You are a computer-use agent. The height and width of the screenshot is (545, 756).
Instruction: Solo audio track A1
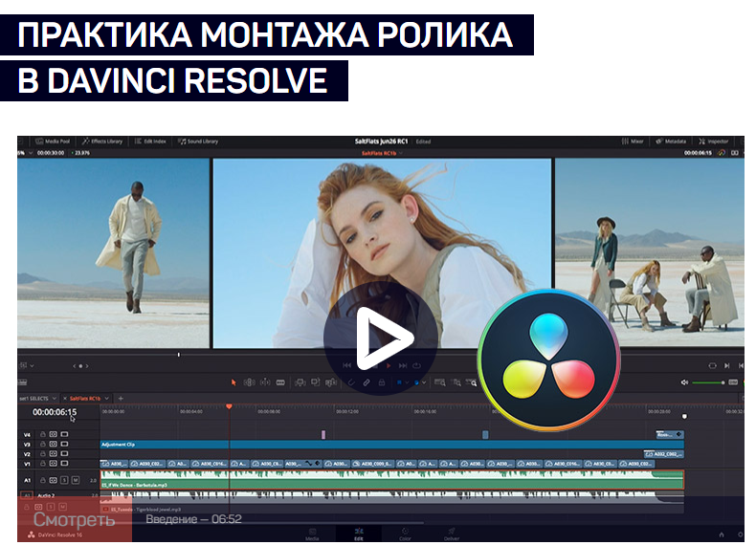pyautogui.click(x=64, y=479)
